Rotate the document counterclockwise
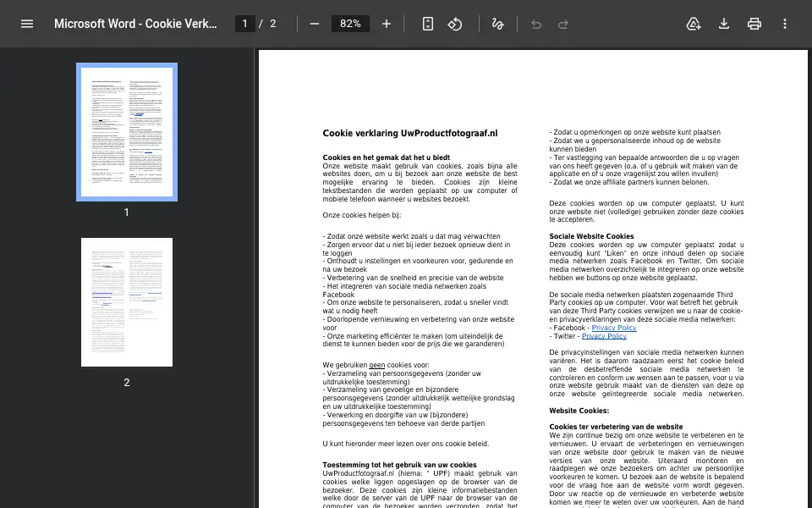The image size is (812, 508). [x=455, y=24]
